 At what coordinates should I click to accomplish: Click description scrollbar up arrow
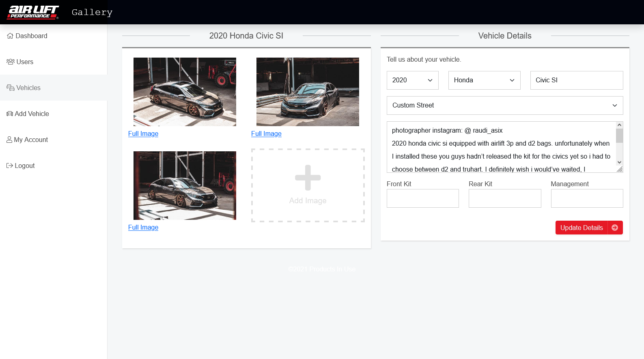coord(620,125)
